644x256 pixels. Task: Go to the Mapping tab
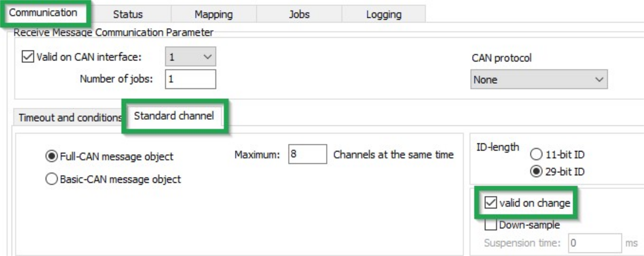point(213,14)
